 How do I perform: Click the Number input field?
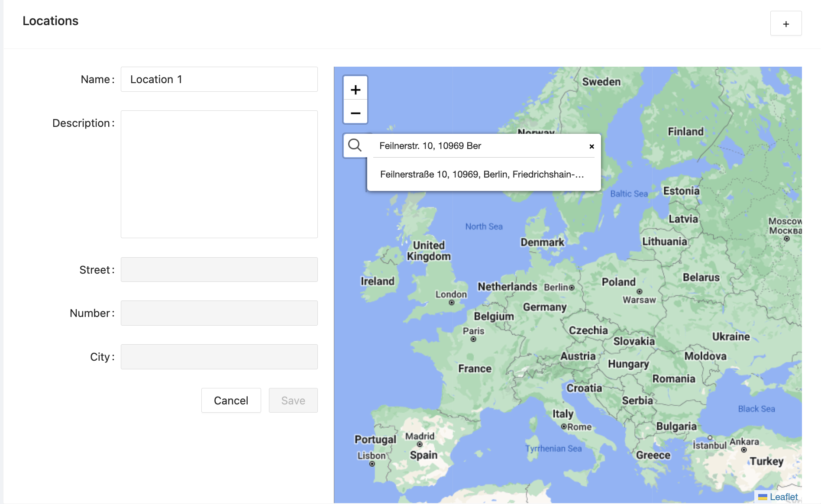219,313
